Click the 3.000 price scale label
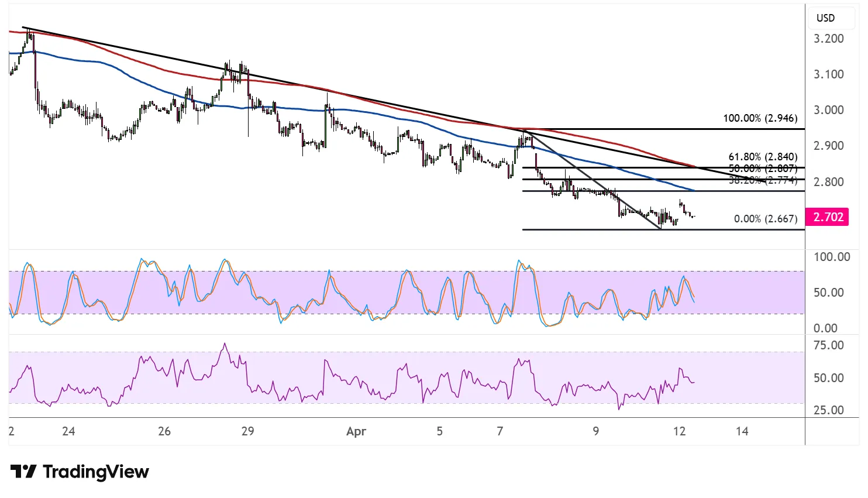This screenshot has width=868, height=498. click(829, 110)
